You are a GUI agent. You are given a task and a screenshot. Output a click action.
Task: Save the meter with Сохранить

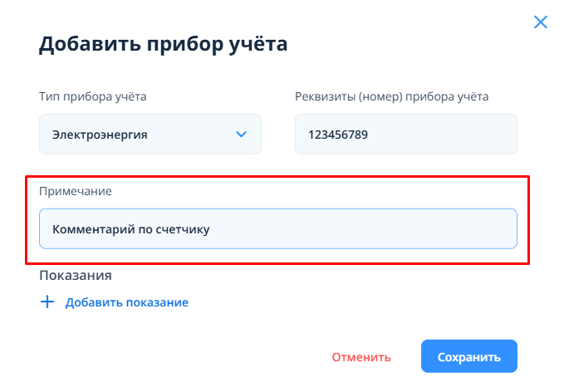(x=469, y=357)
